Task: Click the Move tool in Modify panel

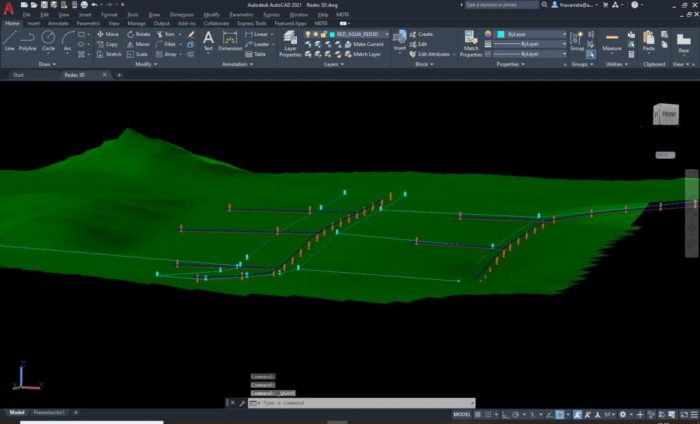Action: (108, 34)
